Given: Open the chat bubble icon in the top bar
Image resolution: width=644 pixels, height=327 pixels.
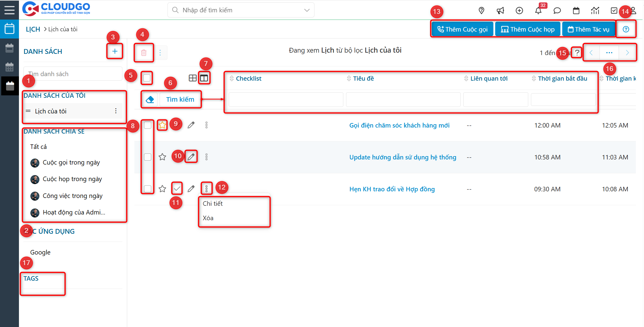Looking at the screenshot, I should 557,10.
